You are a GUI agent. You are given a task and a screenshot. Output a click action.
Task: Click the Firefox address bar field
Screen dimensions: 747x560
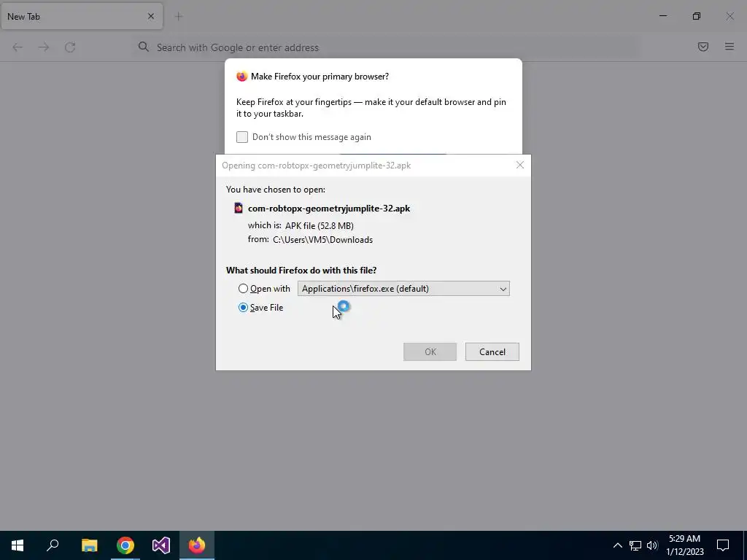(386, 47)
